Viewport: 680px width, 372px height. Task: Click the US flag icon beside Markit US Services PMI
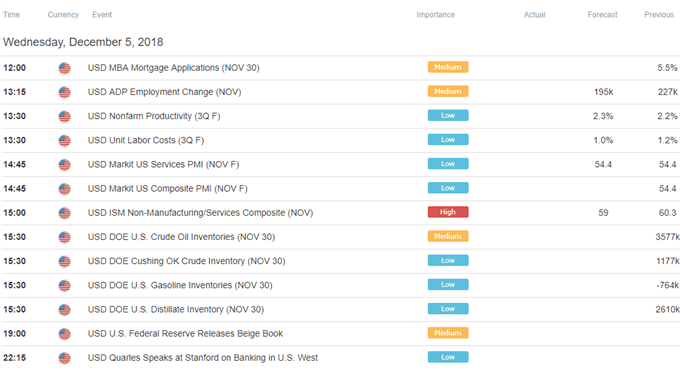click(x=65, y=165)
